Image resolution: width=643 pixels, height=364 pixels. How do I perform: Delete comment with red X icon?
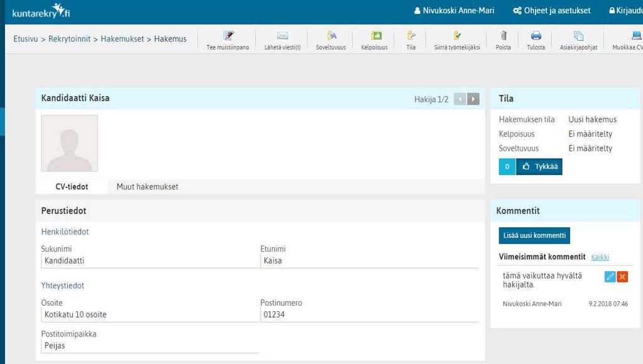click(622, 277)
